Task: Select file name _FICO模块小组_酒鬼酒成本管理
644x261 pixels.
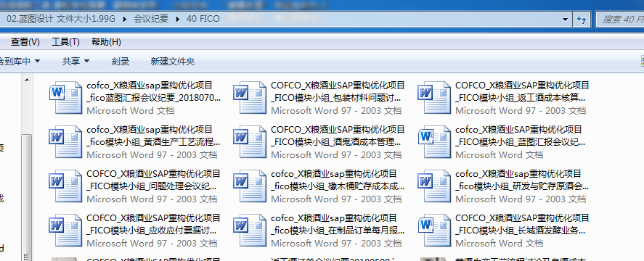Action: click(x=336, y=142)
